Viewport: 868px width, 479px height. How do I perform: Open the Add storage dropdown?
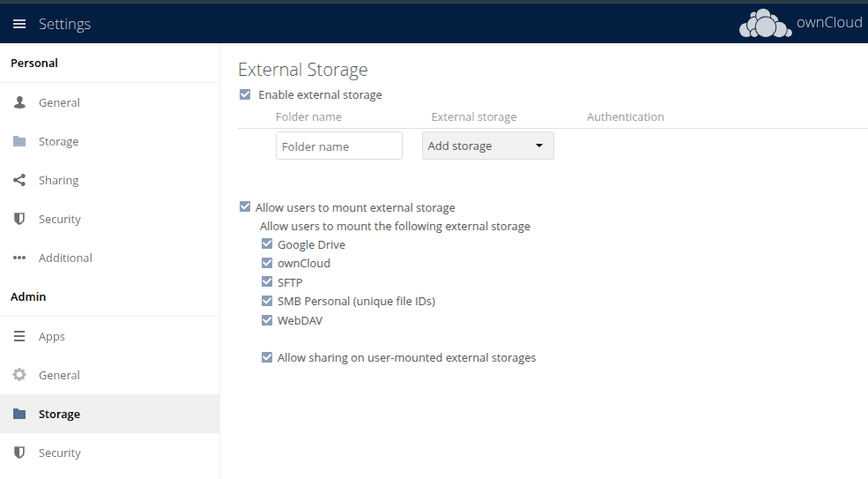tap(488, 146)
